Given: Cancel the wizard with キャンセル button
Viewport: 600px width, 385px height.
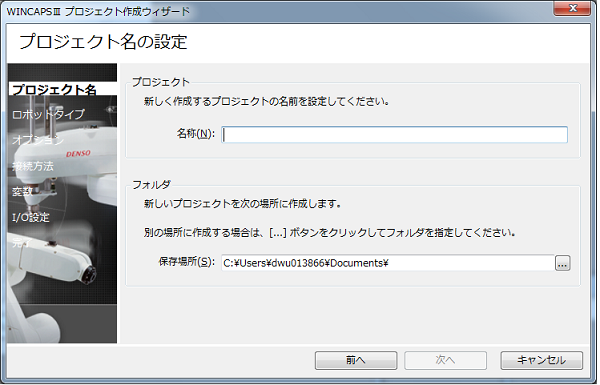Looking at the screenshot, I should (x=541, y=360).
